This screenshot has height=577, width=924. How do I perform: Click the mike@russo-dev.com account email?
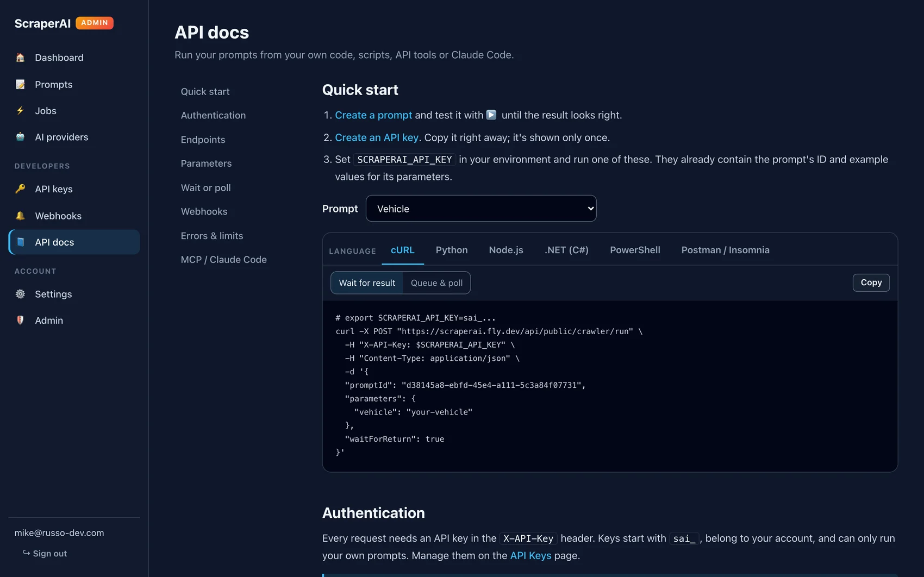pyautogui.click(x=59, y=533)
